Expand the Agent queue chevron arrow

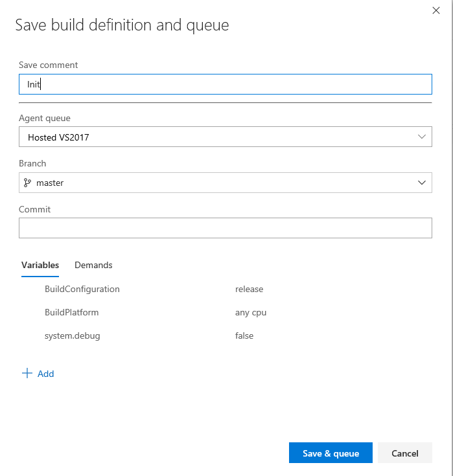coord(422,137)
